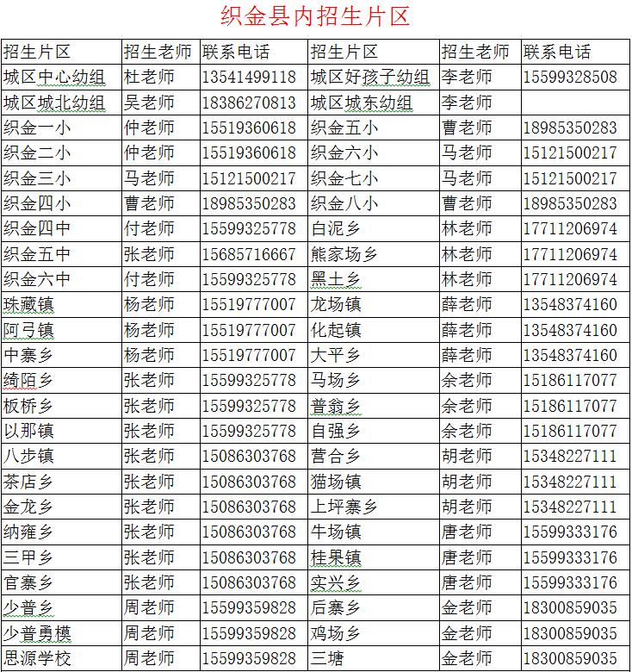This screenshot has height=672, width=632.
Task: Select the 熊家场乡 cell
Action: [x=374, y=254]
